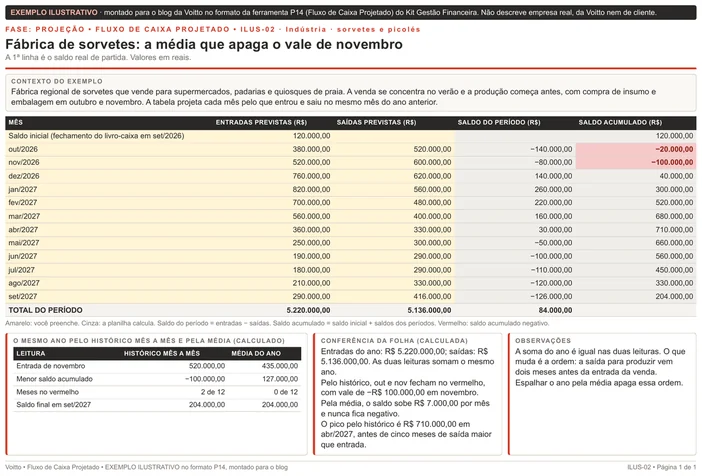Select the 'Saldo inicial (fechamento do livro-caixa em set/2026)' row label
The image size is (702, 476).
(96, 136)
